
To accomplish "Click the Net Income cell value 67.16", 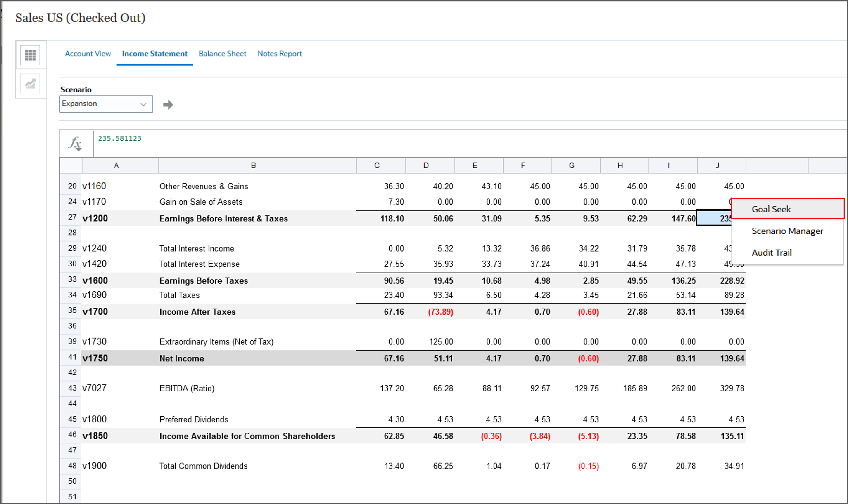I will (x=394, y=358).
